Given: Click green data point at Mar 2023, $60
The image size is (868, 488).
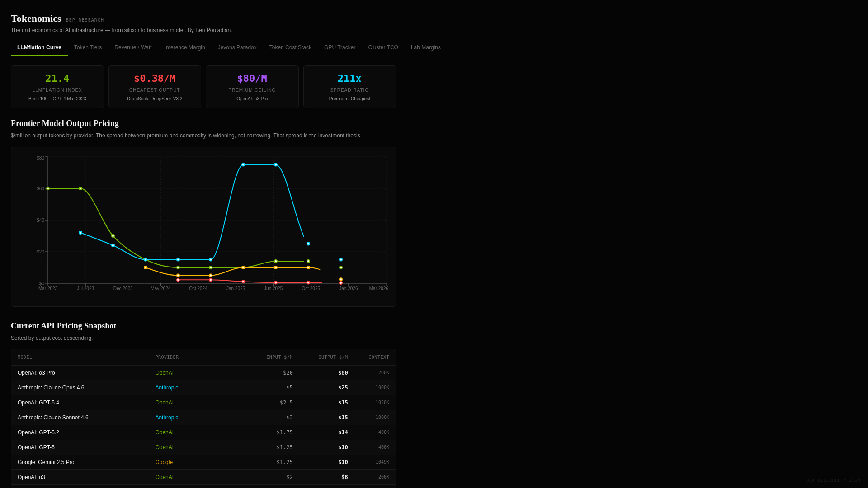Looking at the screenshot, I should [48, 188].
